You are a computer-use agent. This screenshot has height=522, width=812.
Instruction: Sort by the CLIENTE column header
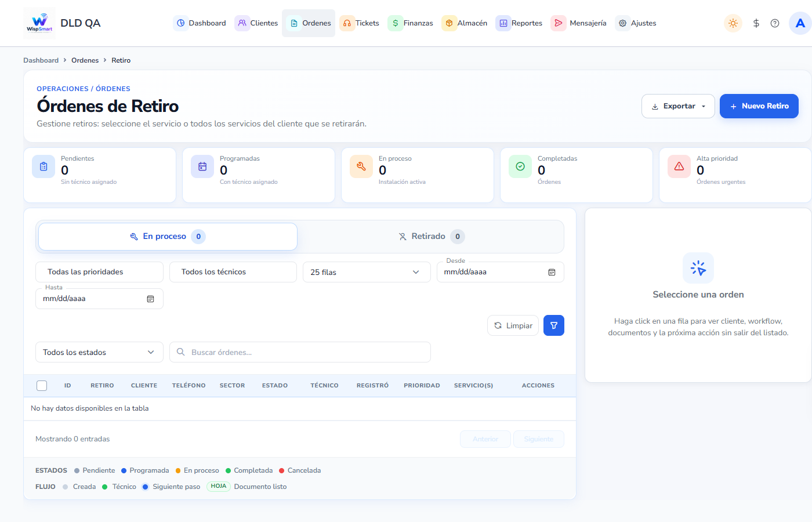pyautogui.click(x=144, y=386)
